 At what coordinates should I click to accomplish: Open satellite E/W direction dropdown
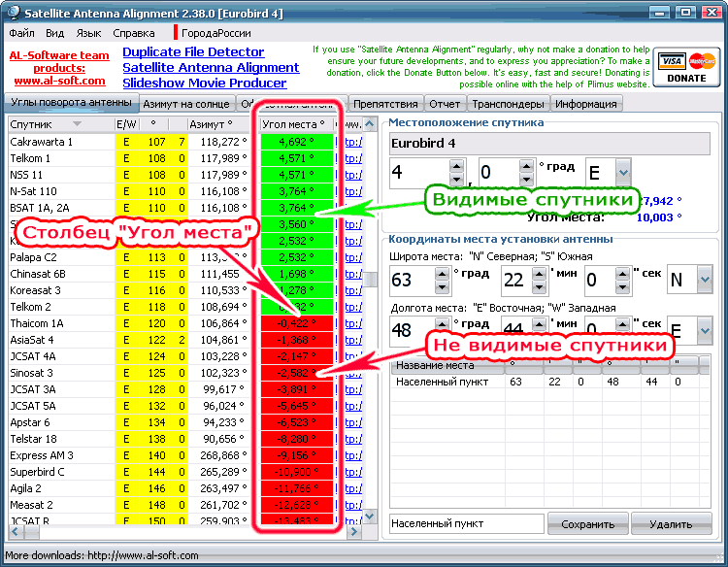[x=623, y=172]
